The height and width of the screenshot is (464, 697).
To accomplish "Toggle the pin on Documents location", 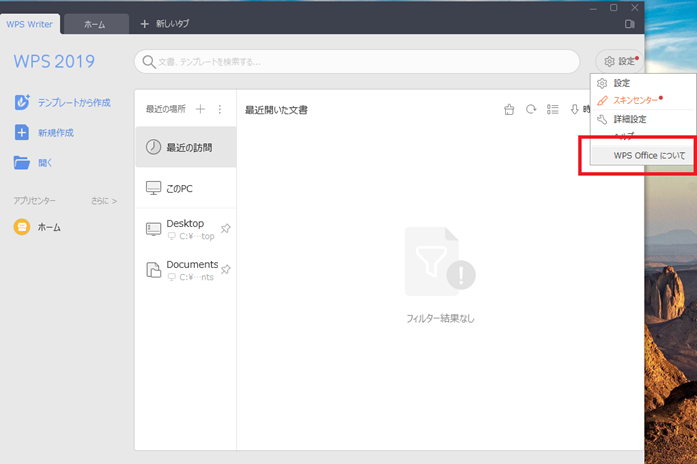I will tap(225, 269).
